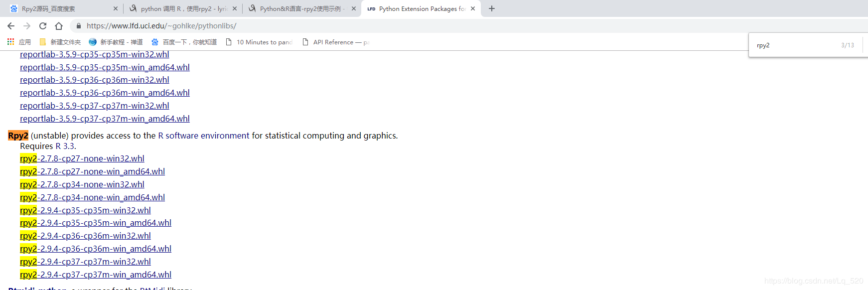Download rpy2-2.7.8-cp34-none-win32.whl
This screenshot has height=290, width=868.
pyautogui.click(x=82, y=184)
